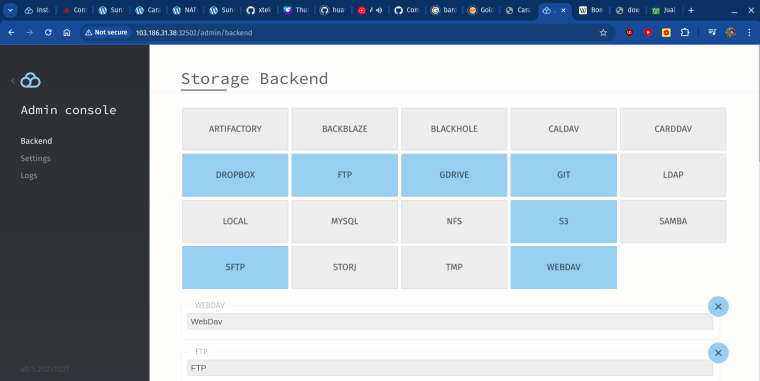The height and width of the screenshot is (381, 760).
Task: Expand the tab search dropdown arrow
Action: coord(10,10)
